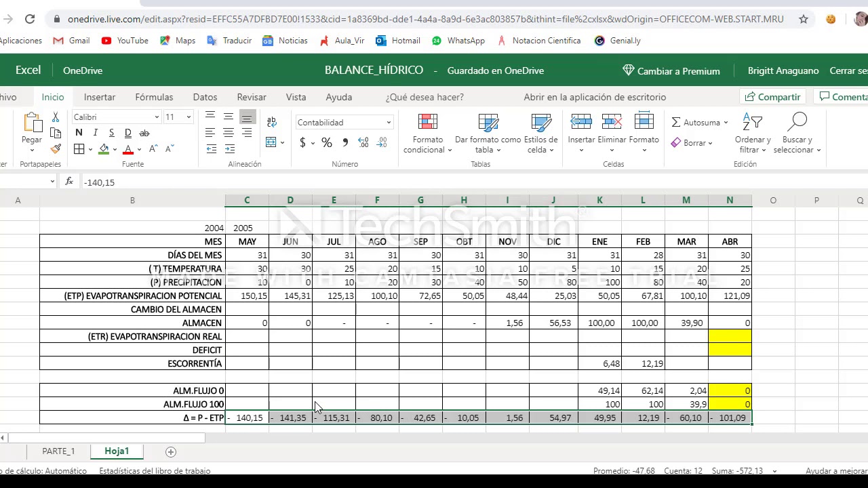
Task: Align text to the right
Action: (x=247, y=133)
